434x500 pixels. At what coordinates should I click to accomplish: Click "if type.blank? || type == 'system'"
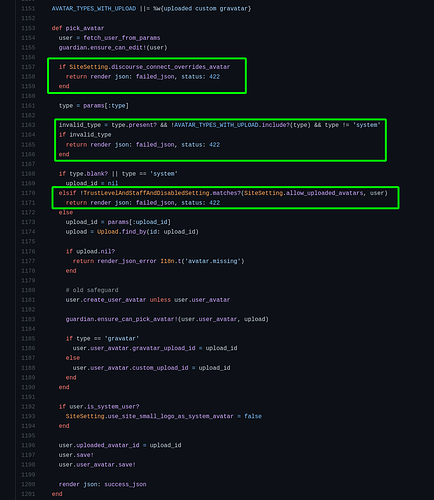[118, 174]
